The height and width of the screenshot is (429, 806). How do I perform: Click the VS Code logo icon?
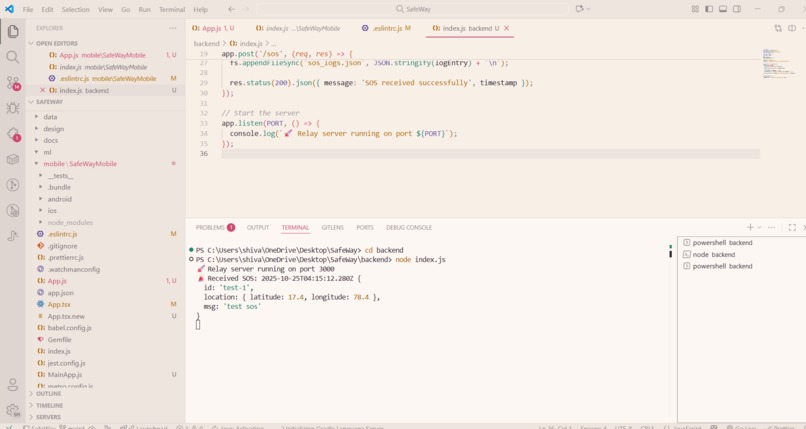pos(9,9)
